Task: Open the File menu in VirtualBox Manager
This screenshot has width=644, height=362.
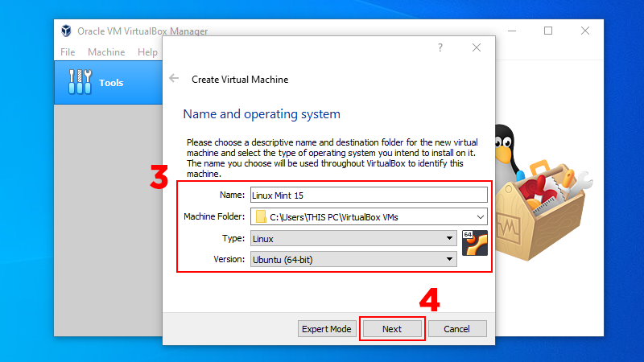Action: (x=68, y=52)
